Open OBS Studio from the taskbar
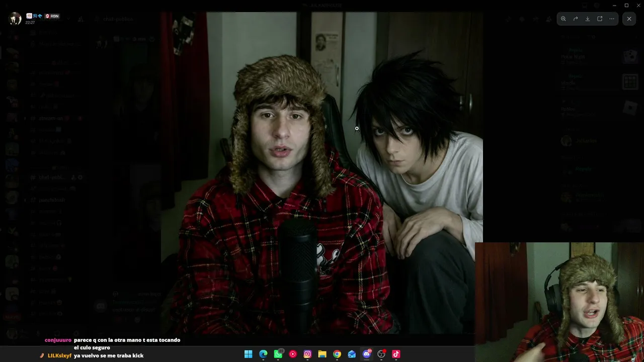This screenshot has height=362, width=644. point(381,354)
